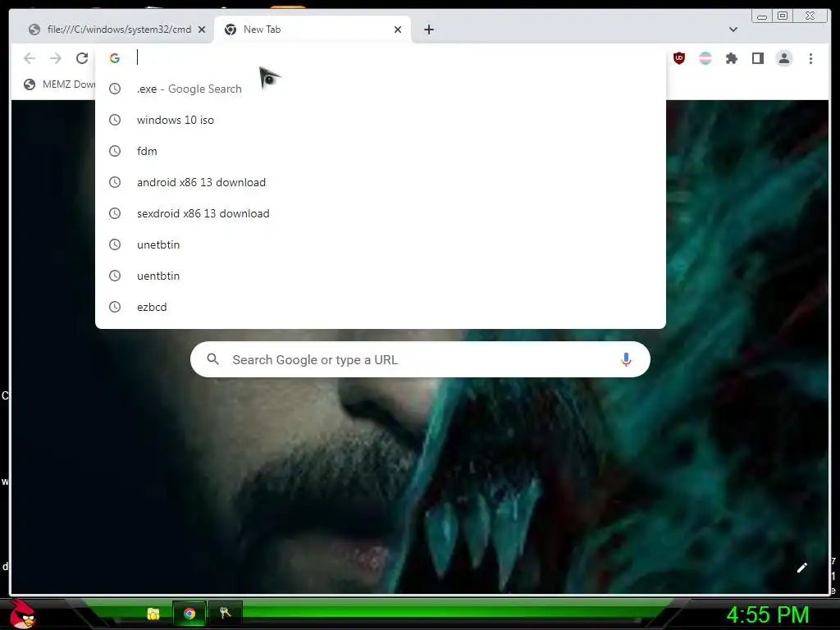The width and height of the screenshot is (840, 630).
Task: Click the browser forward arrow
Action: [x=56, y=58]
